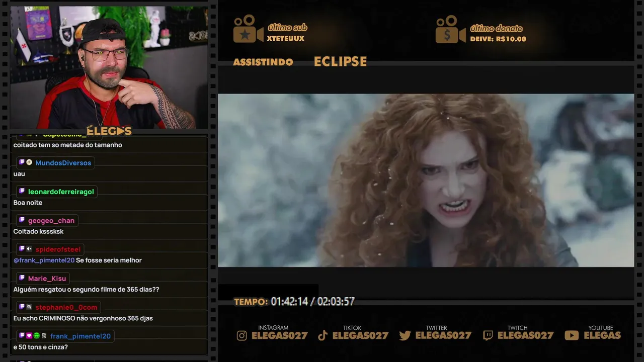
Task: Click the ELEGAS logo under webcam
Action: point(109,131)
